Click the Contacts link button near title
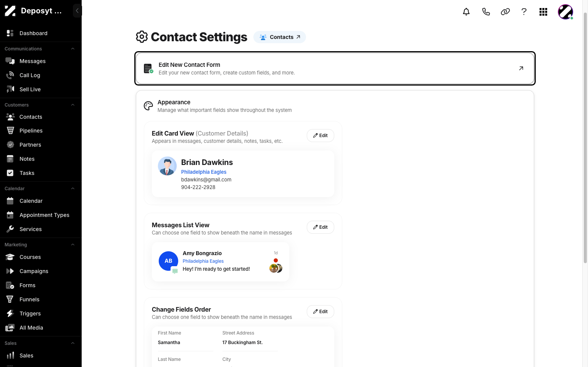Viewport: 588px width, 367px height. coord(280,37)
